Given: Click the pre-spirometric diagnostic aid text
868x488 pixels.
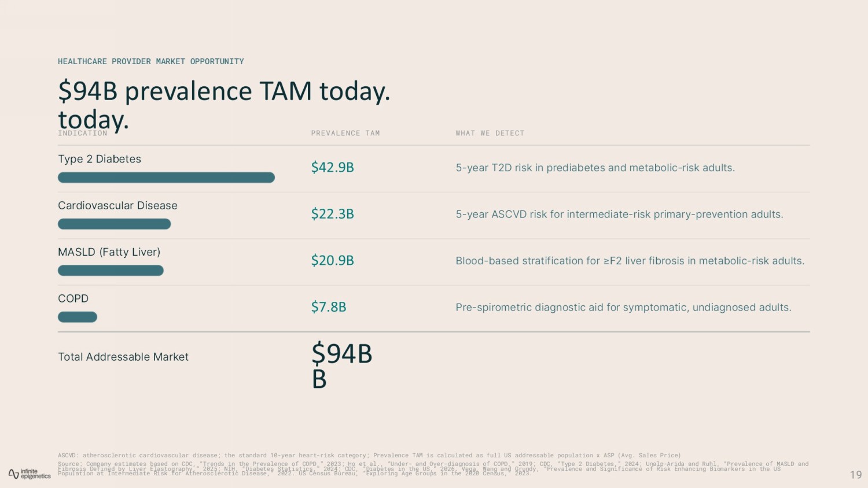Looking at the screenshot, I should [x=624, y=308].
